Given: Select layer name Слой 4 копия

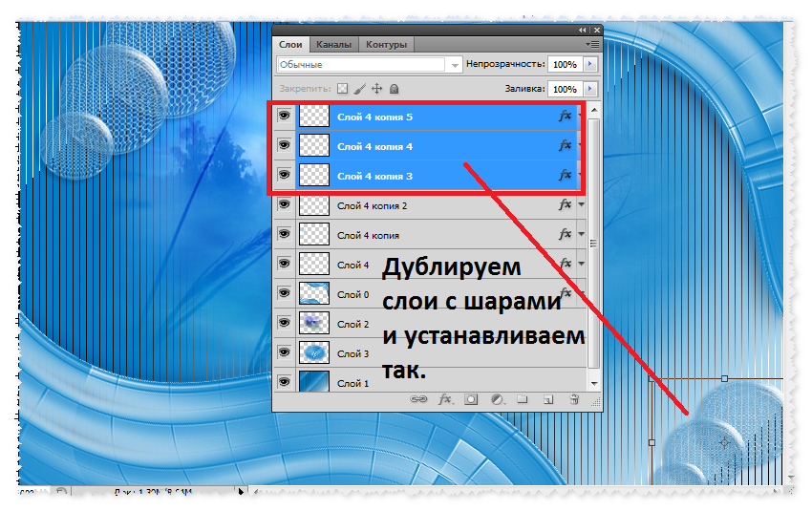Looking at the screenshot, I should click(368, 235).
